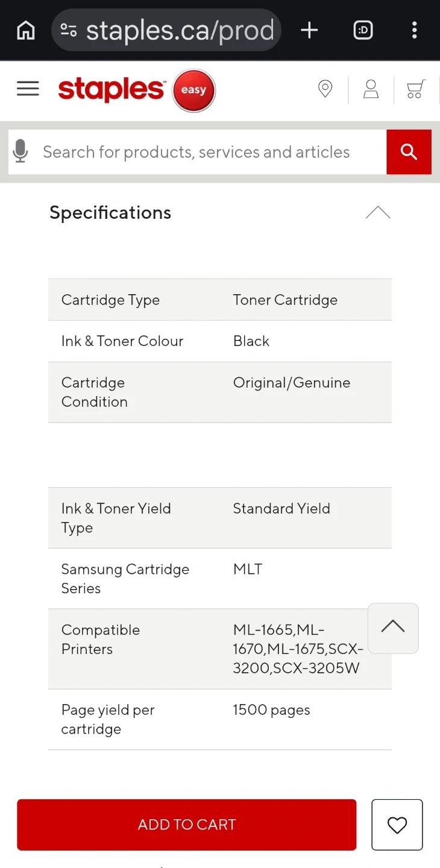Open the tab switcher
Image resolution: width=440 pixels, height=868 pixels.
tap(363, 30)
